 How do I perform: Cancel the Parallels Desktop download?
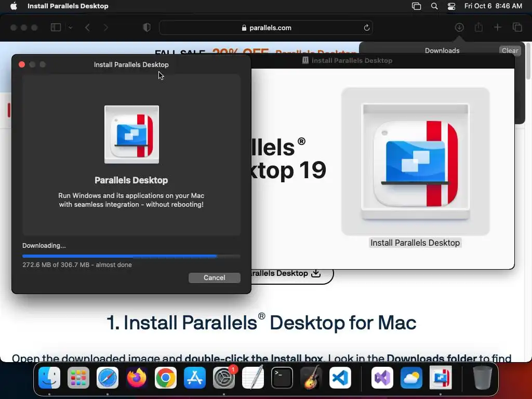[215, 277]
